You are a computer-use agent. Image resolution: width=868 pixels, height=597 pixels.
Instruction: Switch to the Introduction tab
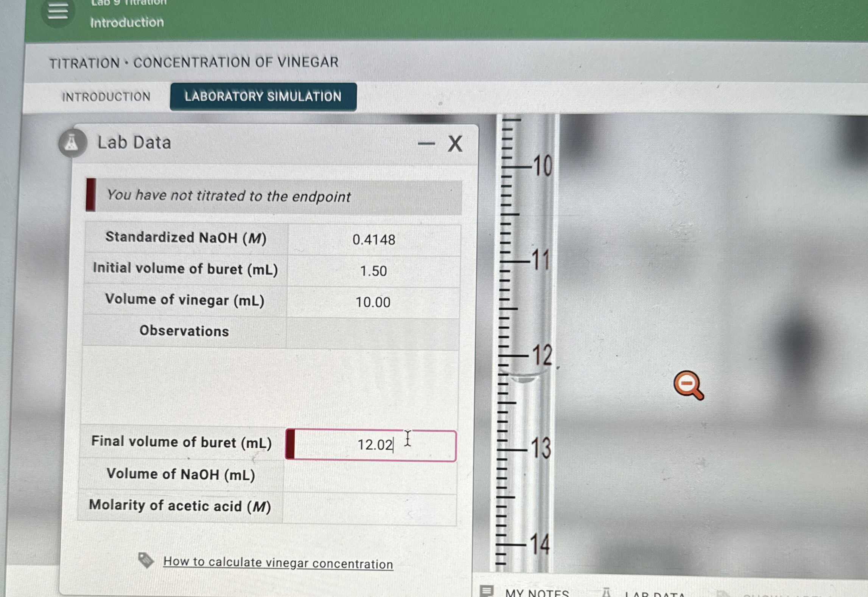(x=106, y=97)
